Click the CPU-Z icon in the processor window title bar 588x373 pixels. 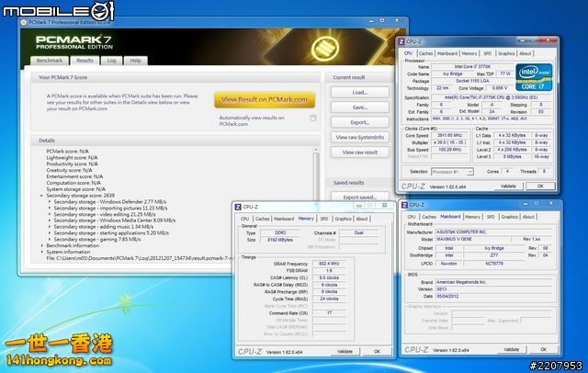pyautogui.click(x=402, y=42)
